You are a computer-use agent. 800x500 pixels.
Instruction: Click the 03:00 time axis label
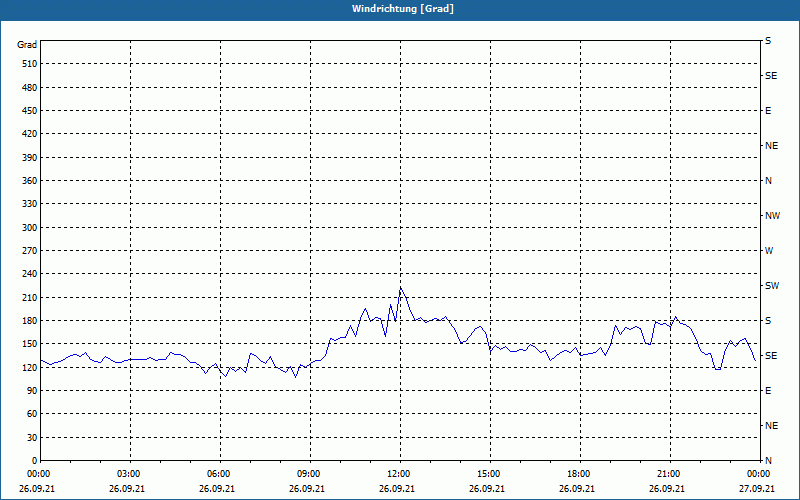click(131, 474)
